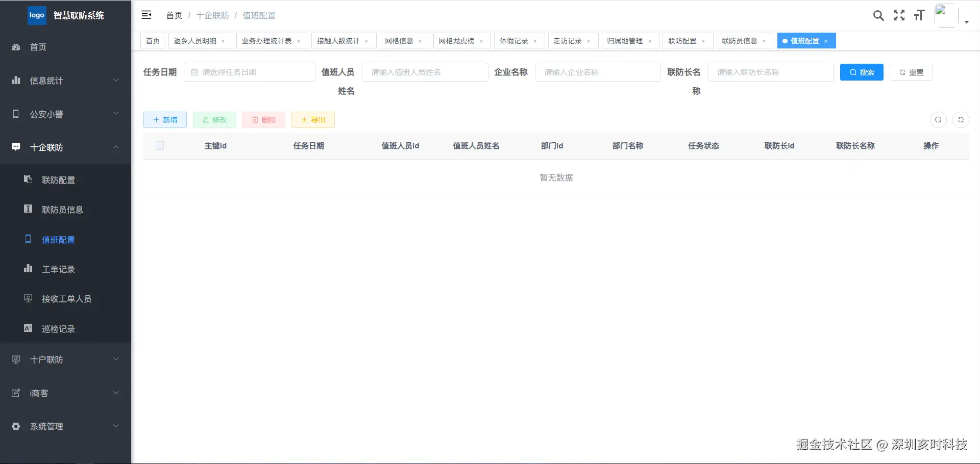Close the 归属地管理 tab
This screenshot has height=464, width=980.
click(x=650, y=41)
